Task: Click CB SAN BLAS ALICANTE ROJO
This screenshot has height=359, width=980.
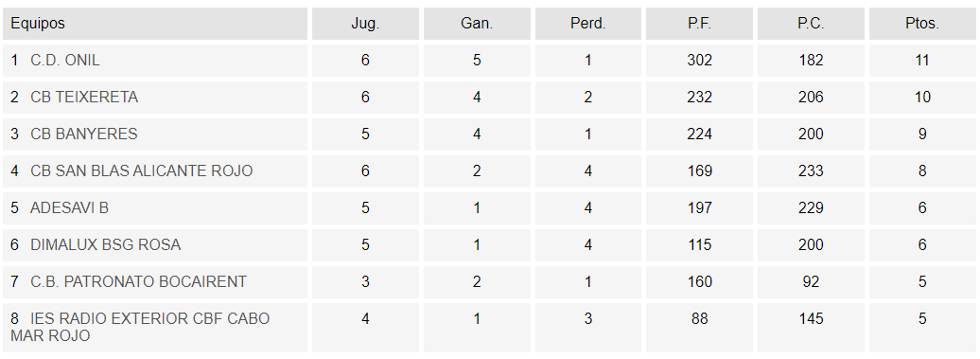Action: [x=141, y=171]
